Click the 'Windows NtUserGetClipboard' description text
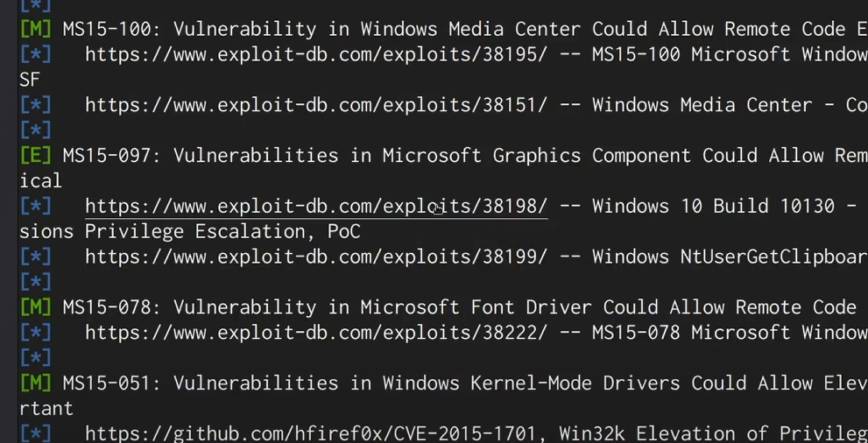Screen dimensions: 868x443 pos(730,257)
